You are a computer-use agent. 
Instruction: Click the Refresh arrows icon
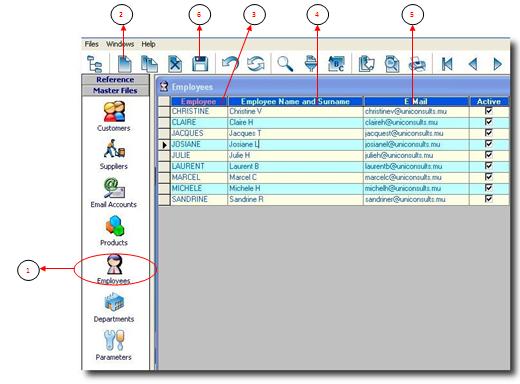256,64
